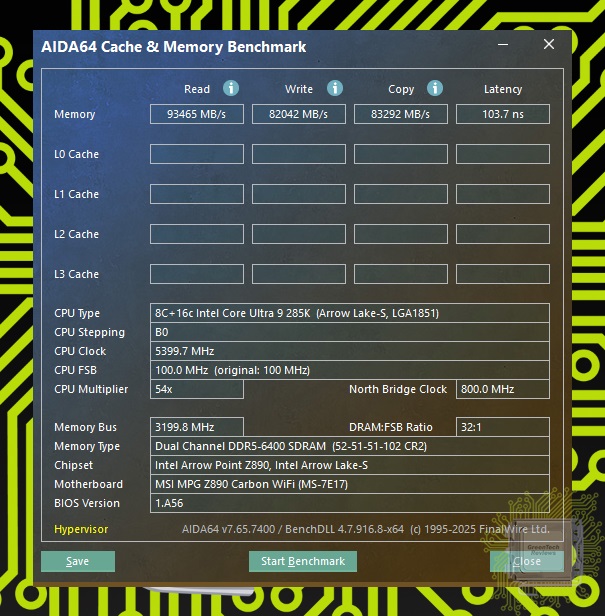
Task: Select the Memory Latency value 103.7 ns
Action: tap(503, 114)
